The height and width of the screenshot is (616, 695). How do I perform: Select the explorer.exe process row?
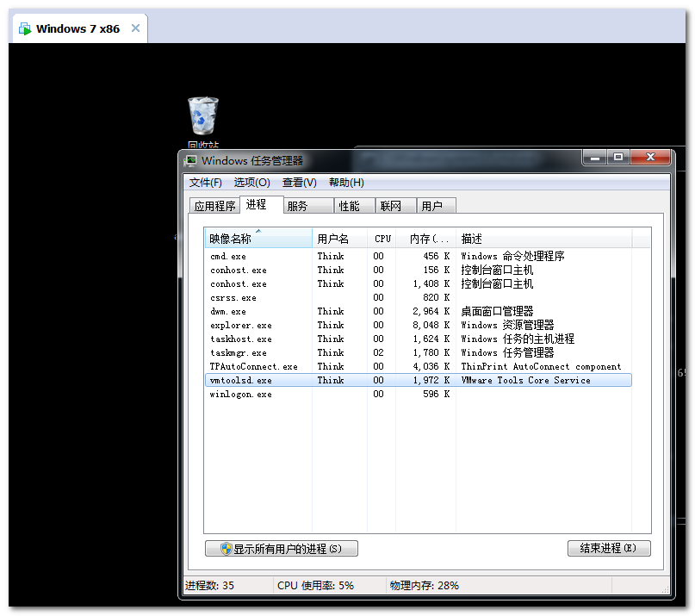(419, 325)
